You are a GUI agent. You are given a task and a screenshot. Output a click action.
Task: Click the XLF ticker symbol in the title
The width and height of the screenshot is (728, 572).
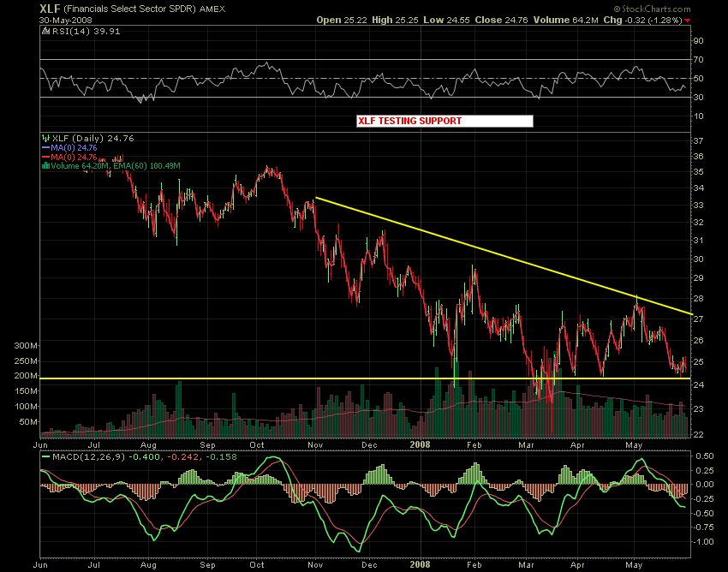click(x=50, y=9)
